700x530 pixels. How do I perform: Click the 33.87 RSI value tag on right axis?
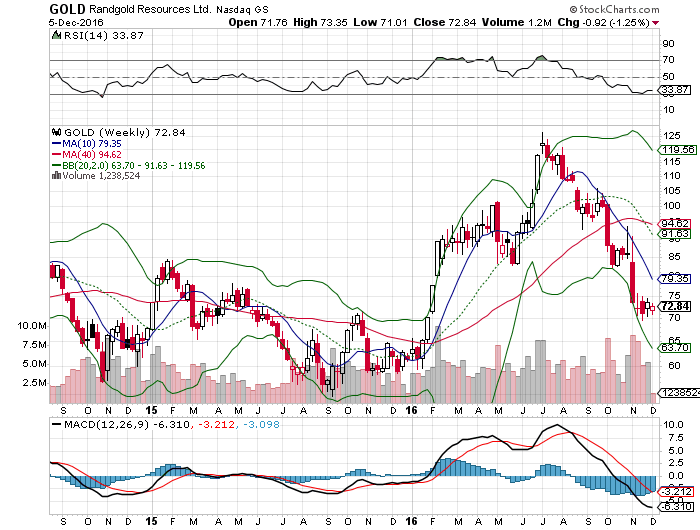pos(674,91)
